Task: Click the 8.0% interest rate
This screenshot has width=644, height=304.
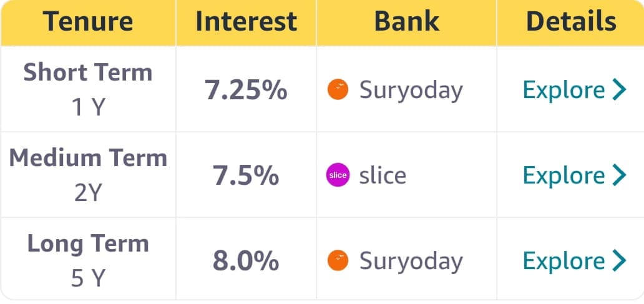Action: click(x=246, y=261)
